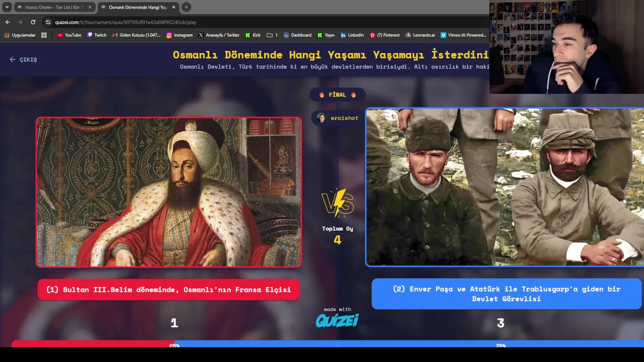Screen dimensions: 644x362
Task: Open the Pinterest bookmark
Action: coord(385,35)
